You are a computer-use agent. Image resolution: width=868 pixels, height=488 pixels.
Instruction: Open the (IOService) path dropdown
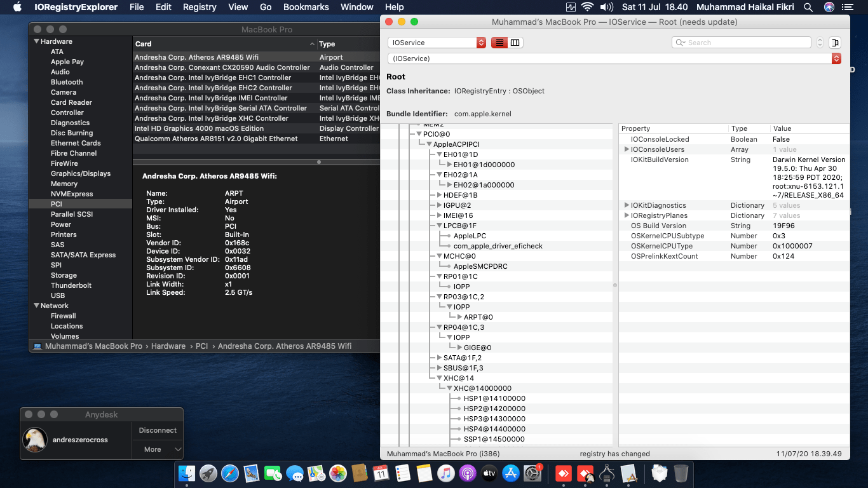(614, 58)
